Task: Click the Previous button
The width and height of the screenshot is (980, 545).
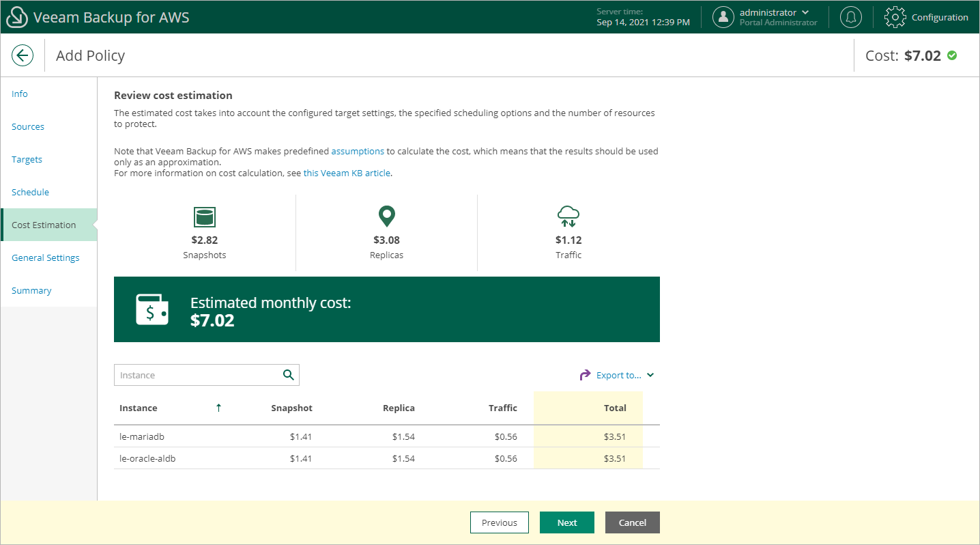Action: pos(500,522)
